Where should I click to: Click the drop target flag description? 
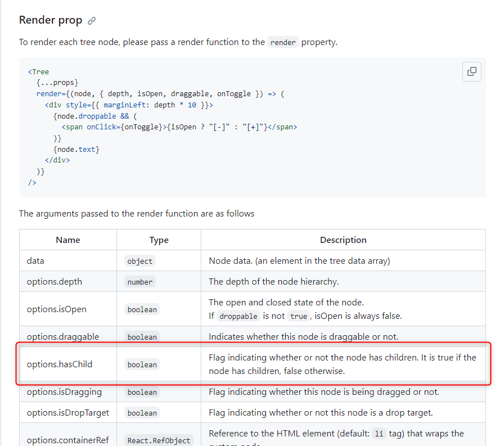pyautogui.click(x=321, y=413)
